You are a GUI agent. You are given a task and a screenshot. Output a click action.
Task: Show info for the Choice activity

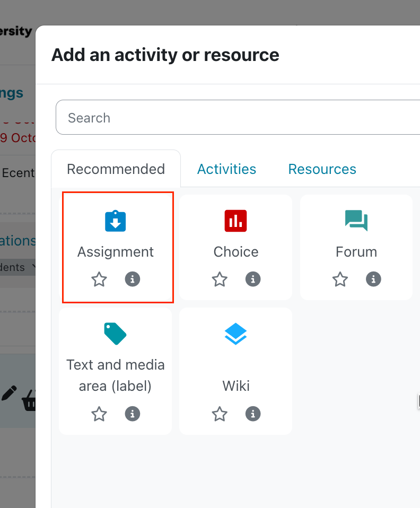point(253,279)
